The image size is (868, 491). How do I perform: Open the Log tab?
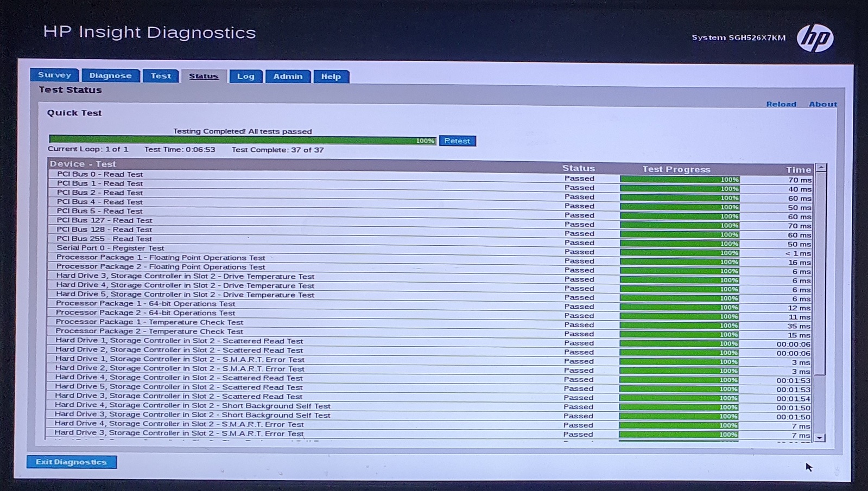pyautogui.click(x=245, y=76)
